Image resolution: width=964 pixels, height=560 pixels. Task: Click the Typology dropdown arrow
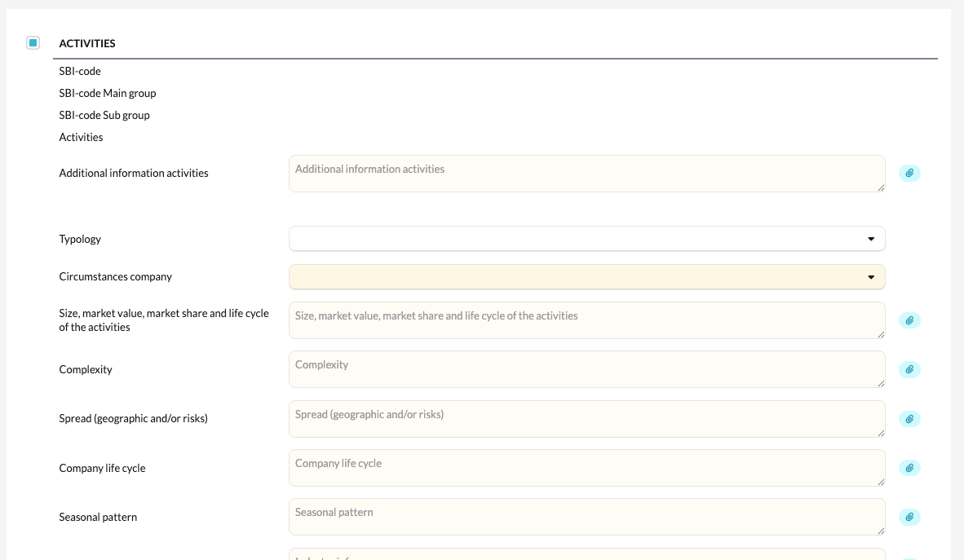point(870,239)
